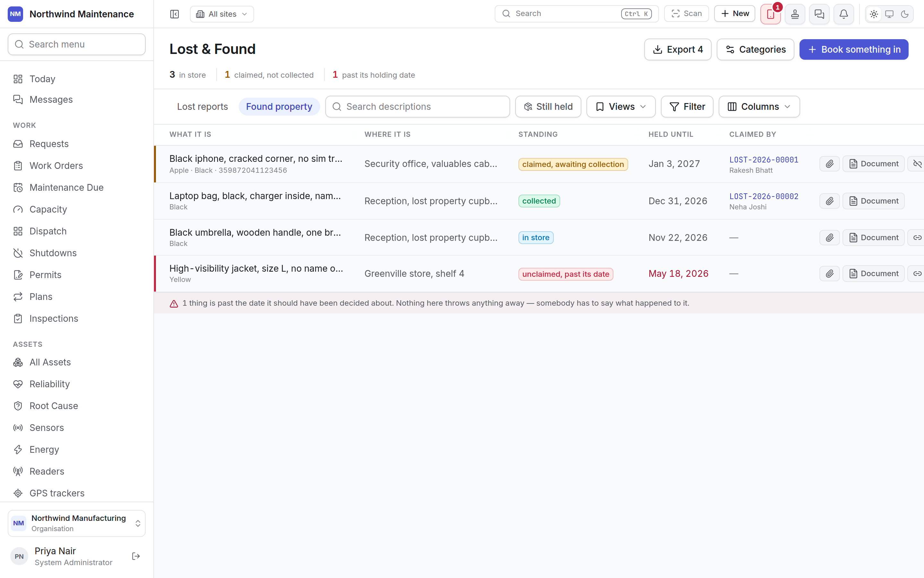Focus the Search menu field
Screen dimensions: 924x578
[x=77, y=44]
